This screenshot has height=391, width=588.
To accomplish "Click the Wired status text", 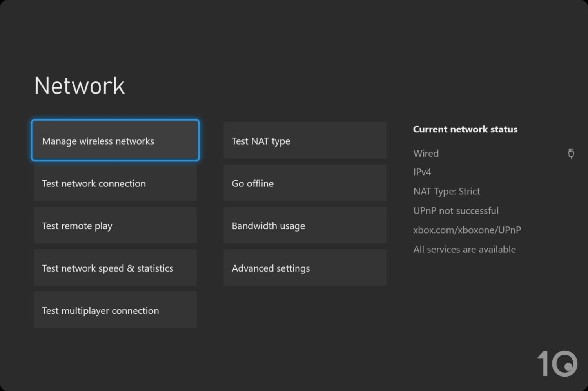I will coord(426,153).
